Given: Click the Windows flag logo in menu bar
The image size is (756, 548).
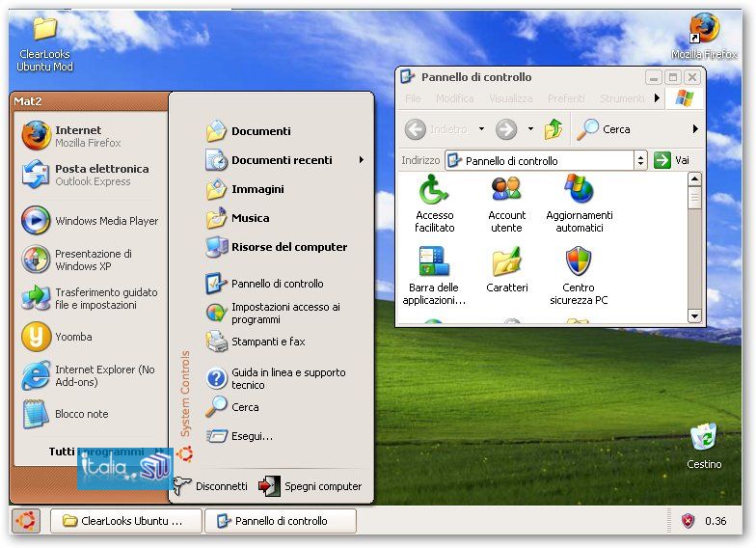Looking at the screenshot, I should click(x=684, y=98).
